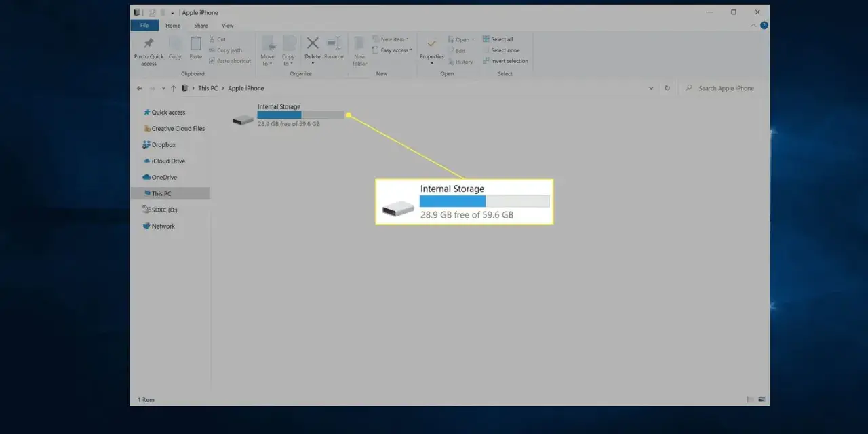Select Network in the sidebar
Viewport: 868px width, 434px height.
click(159, 226)
